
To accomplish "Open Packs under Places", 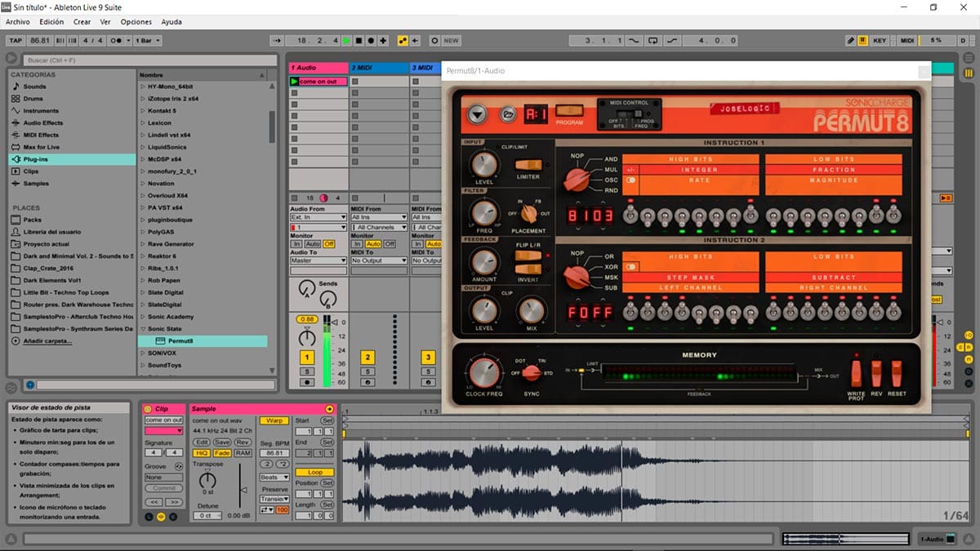I will (72, 220).
